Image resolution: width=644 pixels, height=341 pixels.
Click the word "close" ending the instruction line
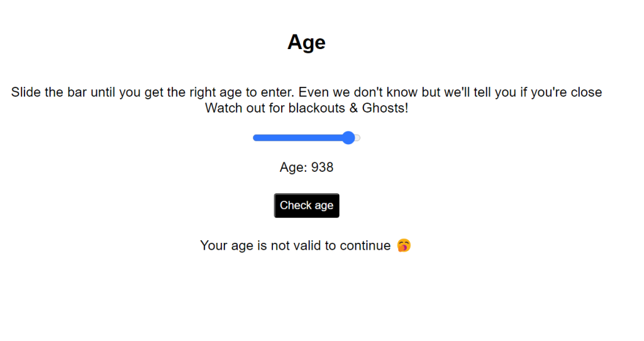pyautogui.click(x=585, y=92)
